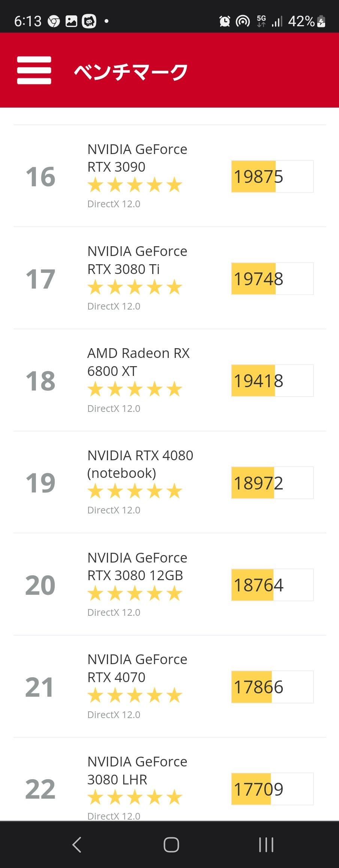Click the 18972 score bar
Viewport: 339px width, 868px height.
click(272, 483)
